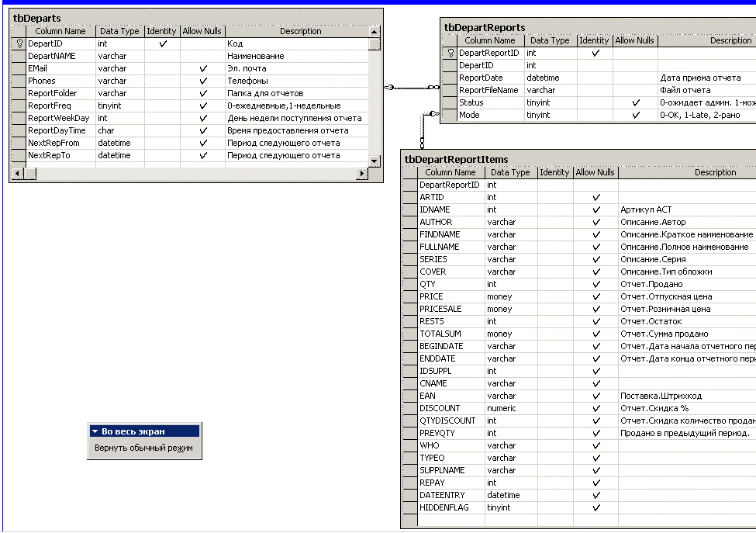This screenshot has height=533, width=756.
Task: Click the horizontal scrollbar thumb in tbDeparts
Action: point(30,173)
